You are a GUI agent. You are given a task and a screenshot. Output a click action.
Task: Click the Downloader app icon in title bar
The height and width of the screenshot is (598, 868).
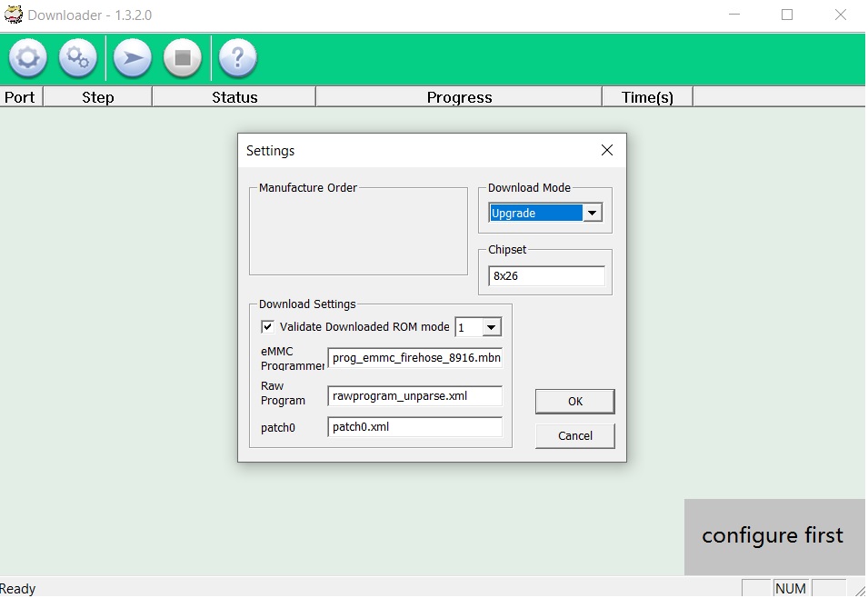14,15
